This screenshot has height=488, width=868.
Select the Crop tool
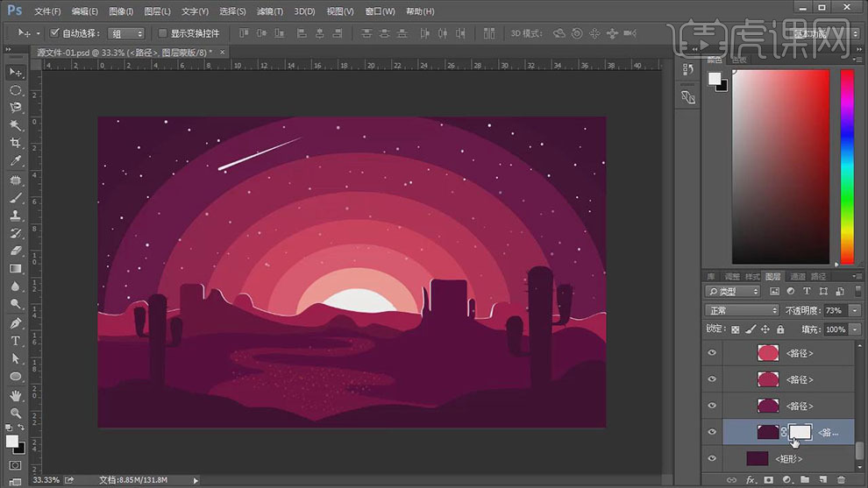(x=15, y=143)
